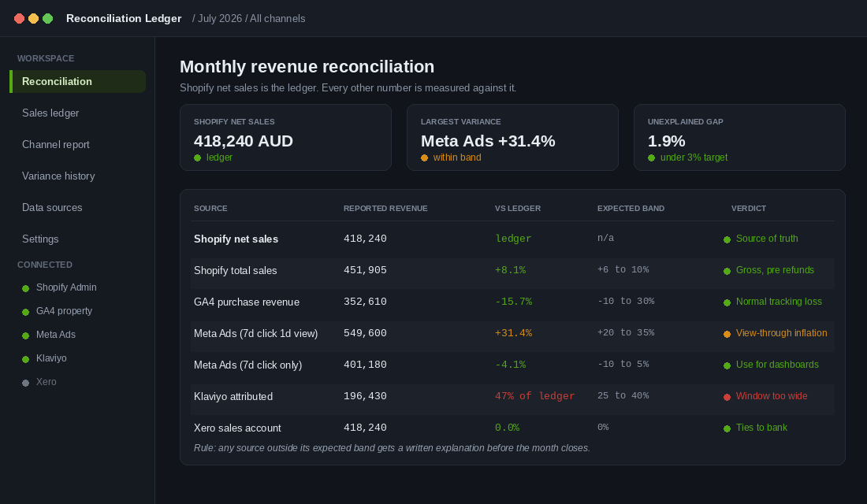The image size is (867, 504).
Task: Open the Shopify Net Sales summary card
Action: click(x=285, y=138)
